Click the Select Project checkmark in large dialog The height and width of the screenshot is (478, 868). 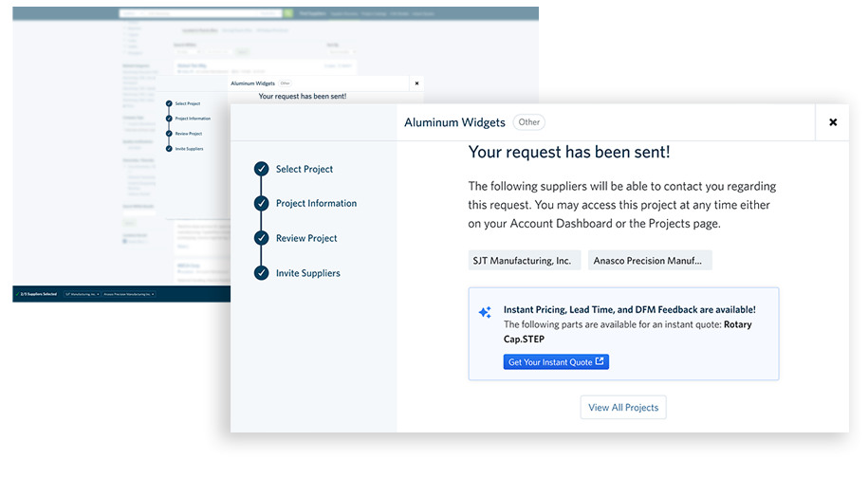pyautogui.click(x=261, y=169)
